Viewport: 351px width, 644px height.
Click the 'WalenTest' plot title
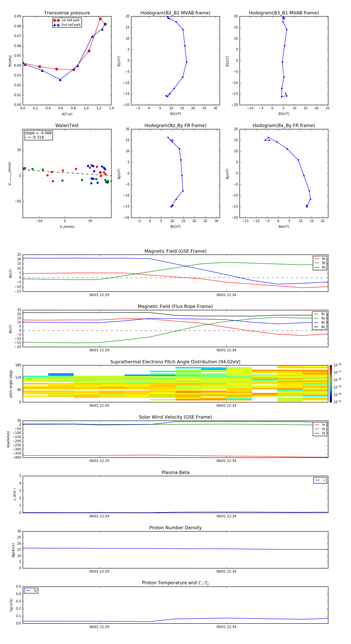67,125
